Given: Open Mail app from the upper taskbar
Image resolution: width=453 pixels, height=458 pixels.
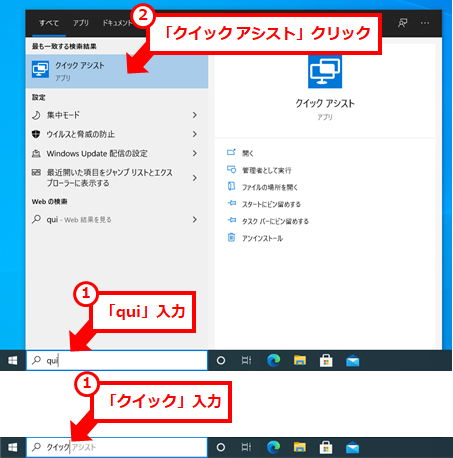Looking at the screenshot, I should 352,361.
